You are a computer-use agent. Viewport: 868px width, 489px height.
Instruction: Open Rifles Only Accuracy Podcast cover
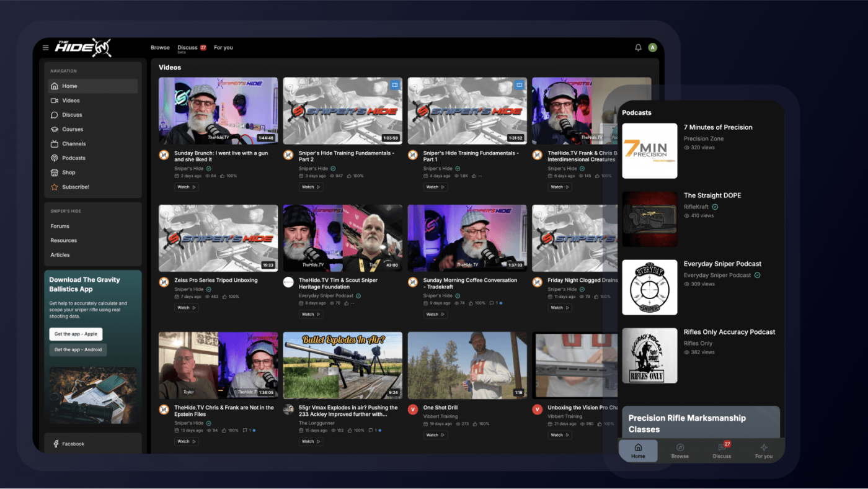click(x=650, y=356)
